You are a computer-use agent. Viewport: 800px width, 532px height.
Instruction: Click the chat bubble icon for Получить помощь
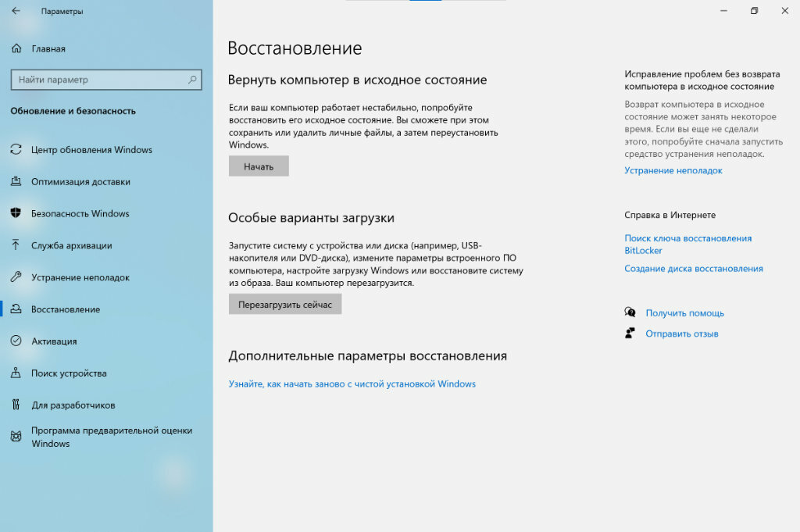tap(630, 312)
